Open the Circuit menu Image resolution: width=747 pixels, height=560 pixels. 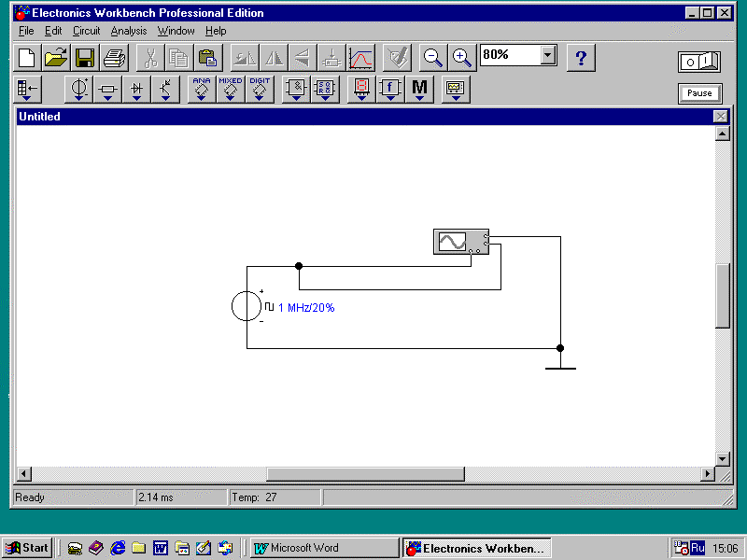pos(86,31)
